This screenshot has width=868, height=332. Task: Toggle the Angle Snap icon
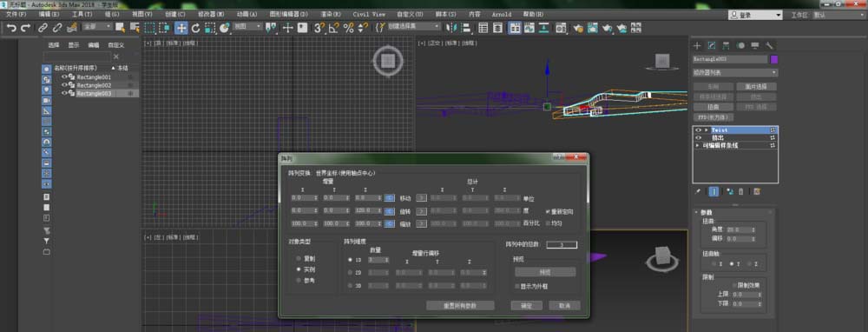[x=334, y=27]
